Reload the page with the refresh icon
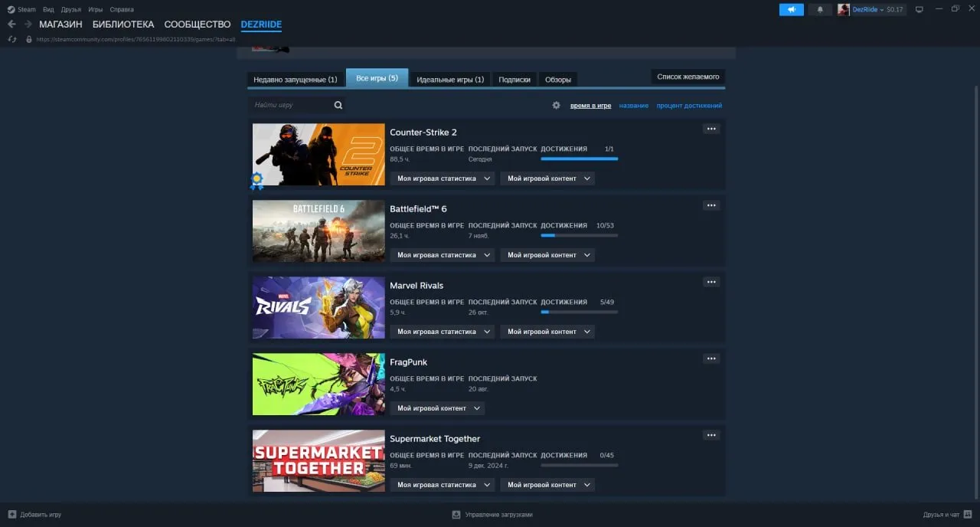Image resolution: width=980 pixels, height=527 pixels. pos(12,39)
